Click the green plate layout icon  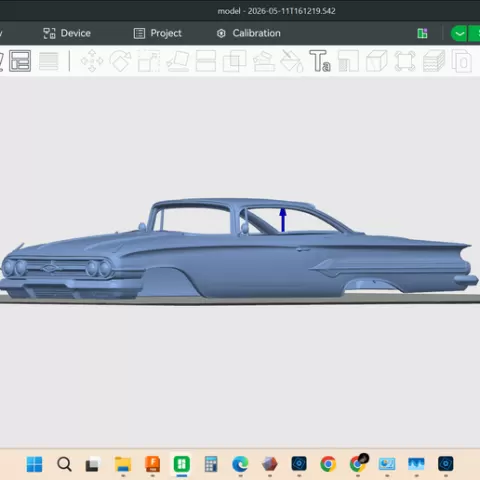pos(422,33)
